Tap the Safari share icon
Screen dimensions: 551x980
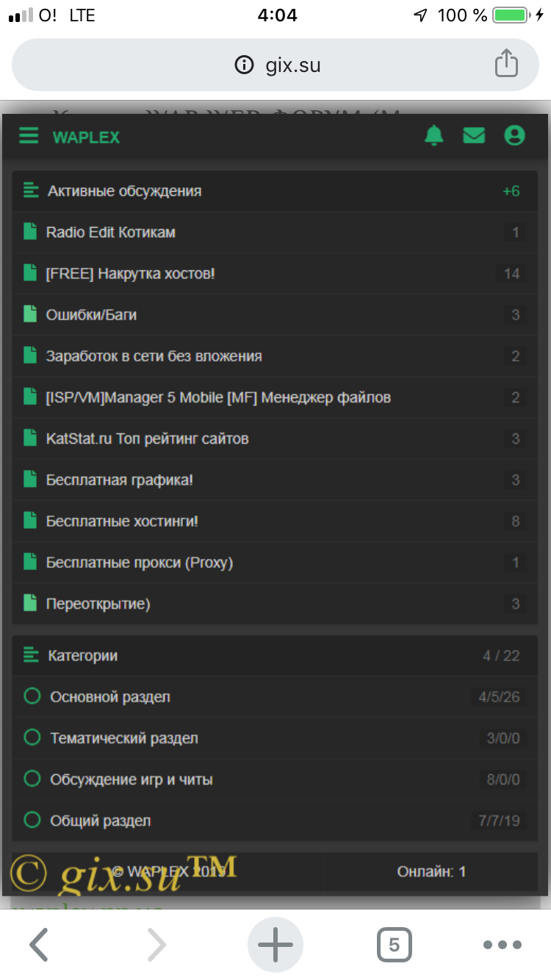(x=505, y=64)
